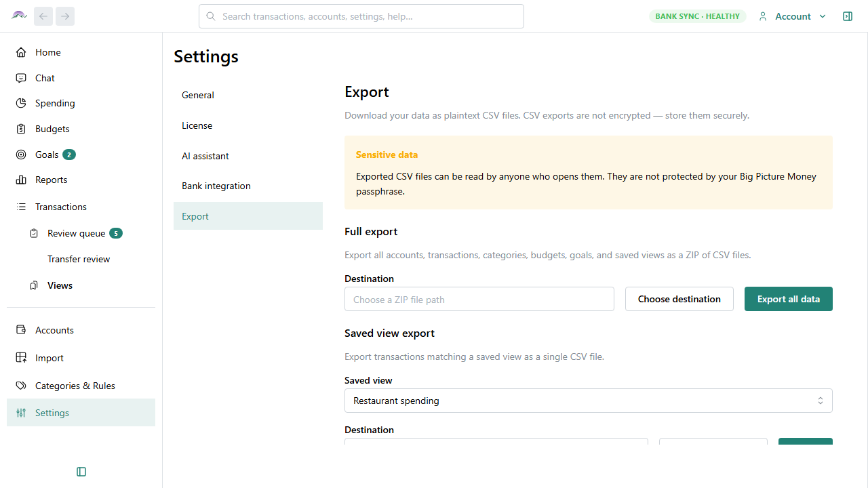
Task: Click the Review queue clipboard icon
Action: coord(34,233)
